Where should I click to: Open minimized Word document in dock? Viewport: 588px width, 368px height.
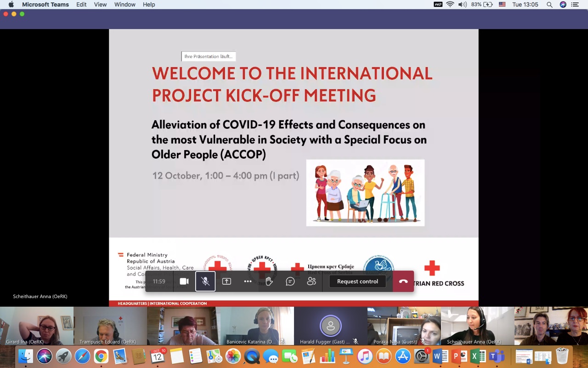click(524, 356)
